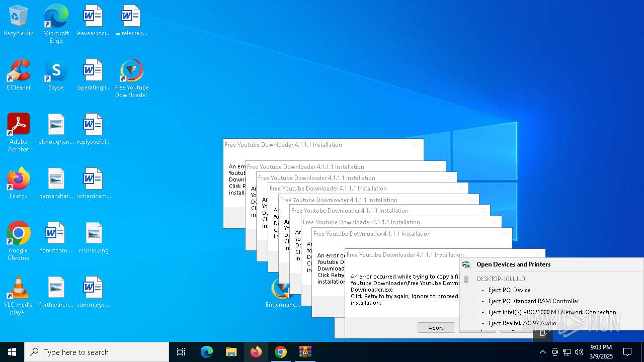Open Task View on the taskbar
The image size is (644, 362).
pyautogui.click(x=181, y=352)
